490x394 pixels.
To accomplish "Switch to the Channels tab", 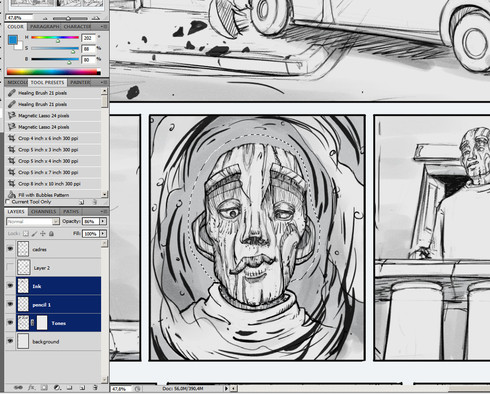I will click(44, 211).
